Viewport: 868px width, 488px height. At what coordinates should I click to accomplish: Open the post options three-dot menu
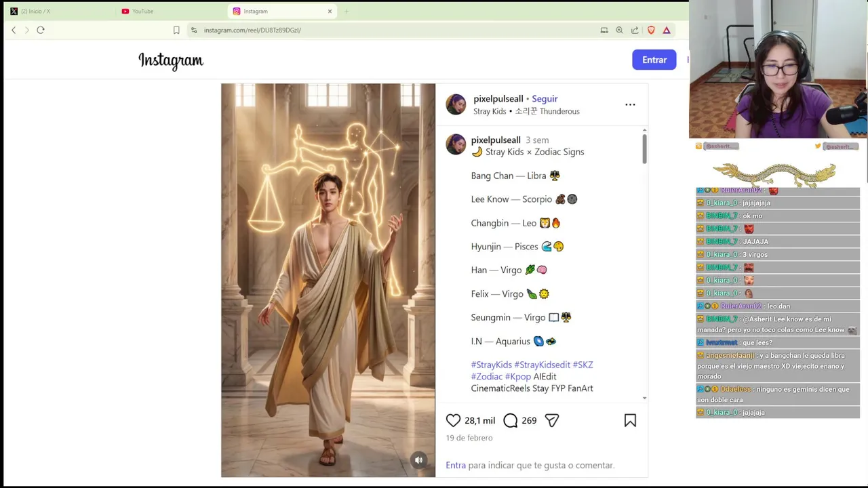click(x=630, y=104)
